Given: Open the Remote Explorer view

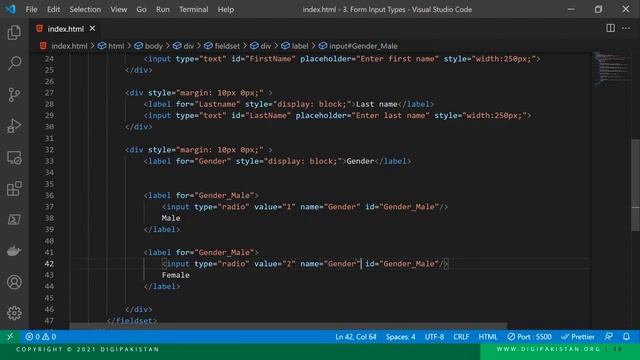Looking at the screenshot, I should click(14, 157).
